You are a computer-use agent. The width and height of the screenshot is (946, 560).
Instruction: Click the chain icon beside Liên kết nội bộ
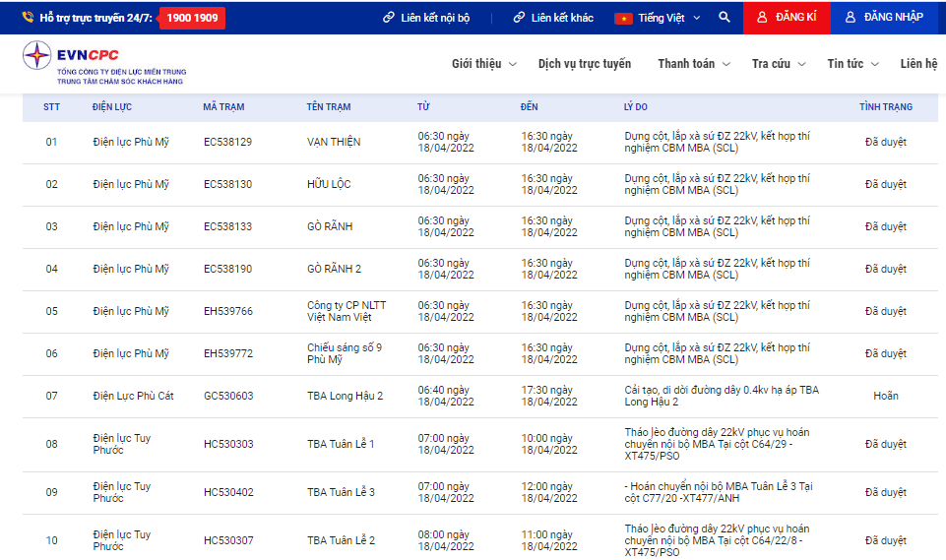tap(389, 18)
